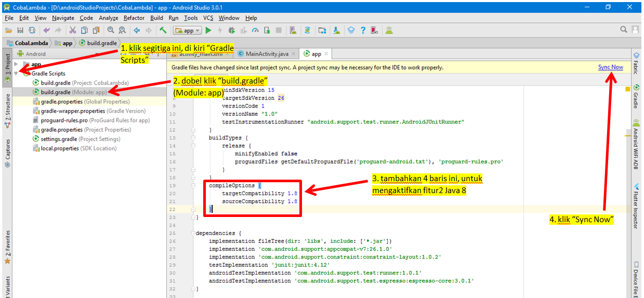
Task: Expand the app module tree node
Action: click(x=16, y=64)
